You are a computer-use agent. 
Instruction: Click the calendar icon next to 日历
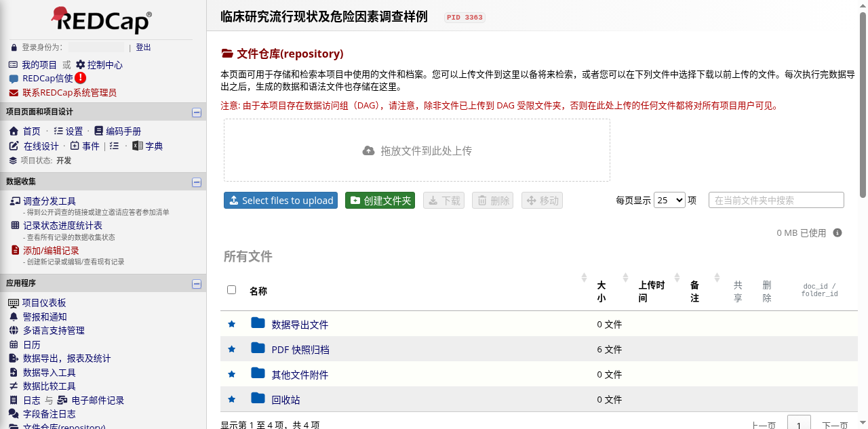(x=14, y=344)
